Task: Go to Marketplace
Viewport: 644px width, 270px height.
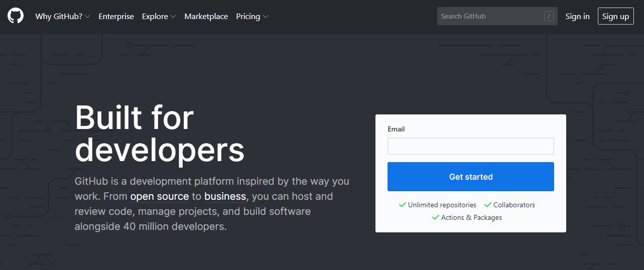Action: point(206,17)
